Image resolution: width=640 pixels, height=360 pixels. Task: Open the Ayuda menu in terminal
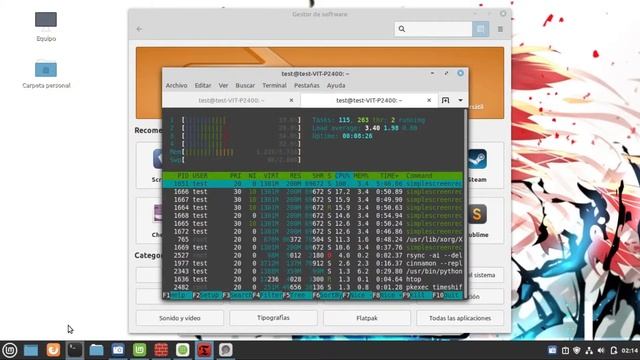(x=336, y=85)
